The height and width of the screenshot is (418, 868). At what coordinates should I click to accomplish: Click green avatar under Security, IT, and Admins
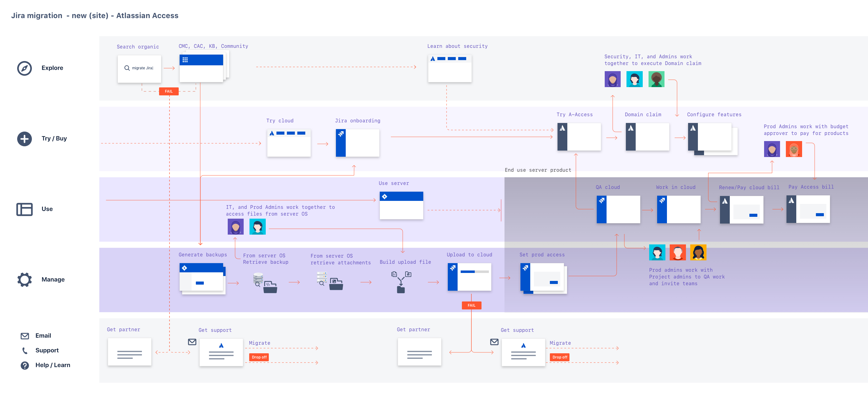tap(656, 79)
